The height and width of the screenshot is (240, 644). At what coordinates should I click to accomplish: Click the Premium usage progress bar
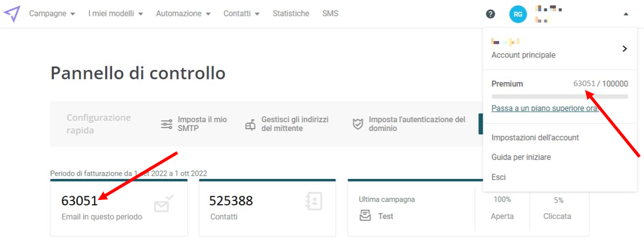click(x=560, y=96)
